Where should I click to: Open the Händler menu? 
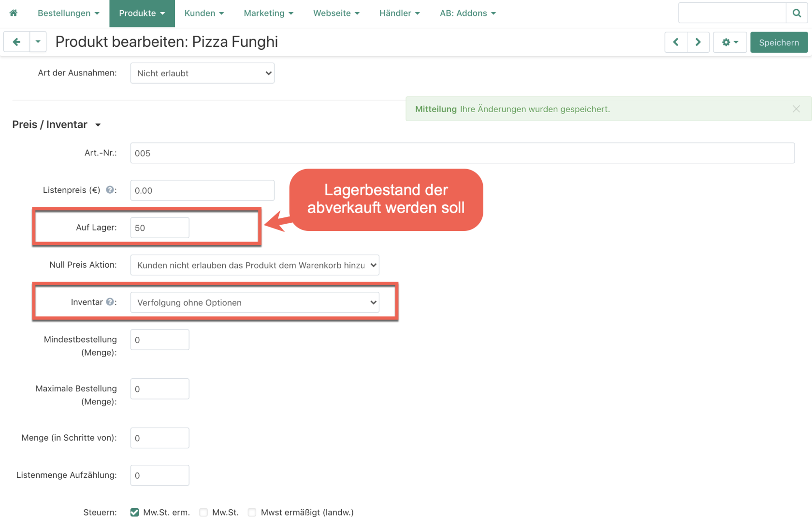pyautogui.click(x=399, y=13)
